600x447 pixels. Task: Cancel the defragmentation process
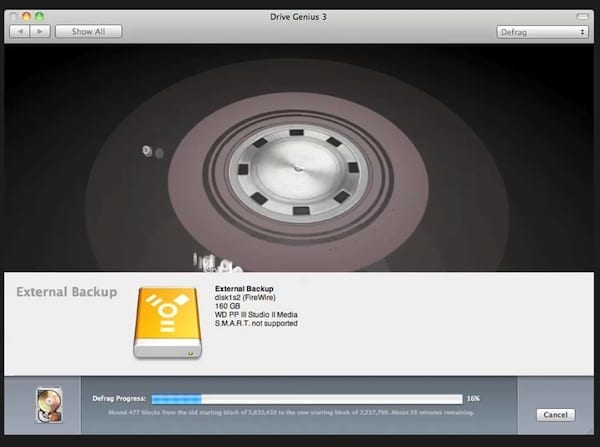[x=555, y=414]
